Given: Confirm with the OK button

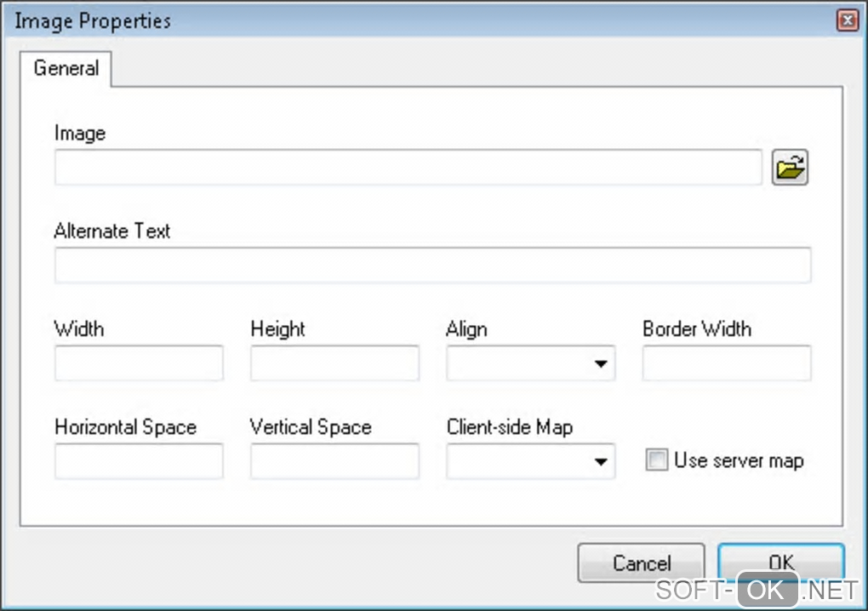Looking at the screenshot, I should (780, 562).
